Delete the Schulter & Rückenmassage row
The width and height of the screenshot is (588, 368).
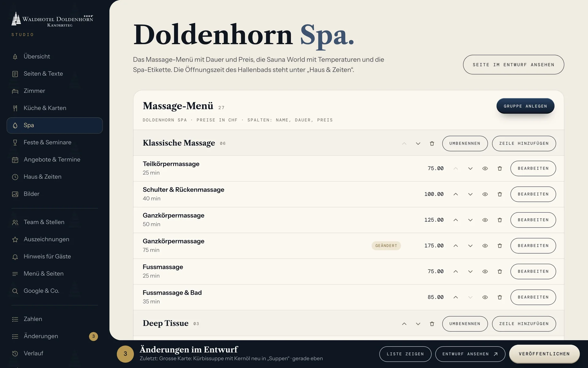pyautogui.click(x=500, y=194)
